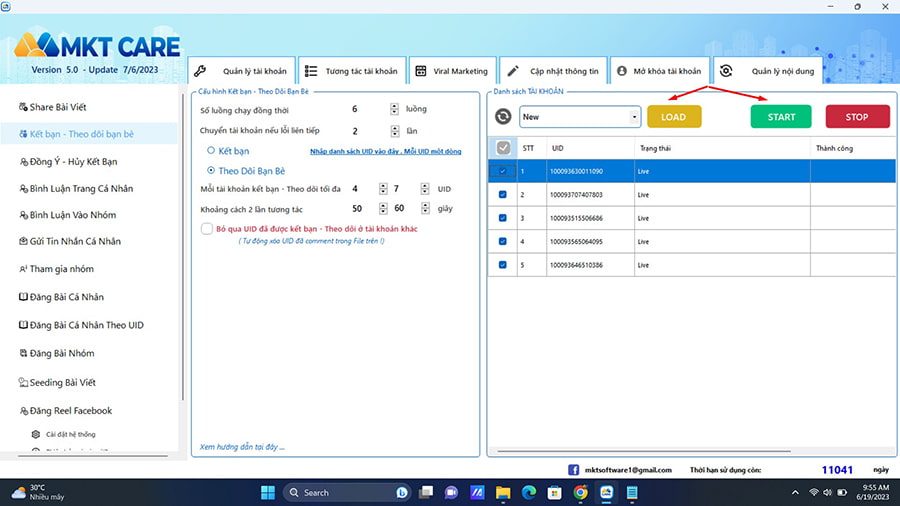Adjust the Chuyển tài khoản nếu lỗi stepper

(x=395, y=131)
